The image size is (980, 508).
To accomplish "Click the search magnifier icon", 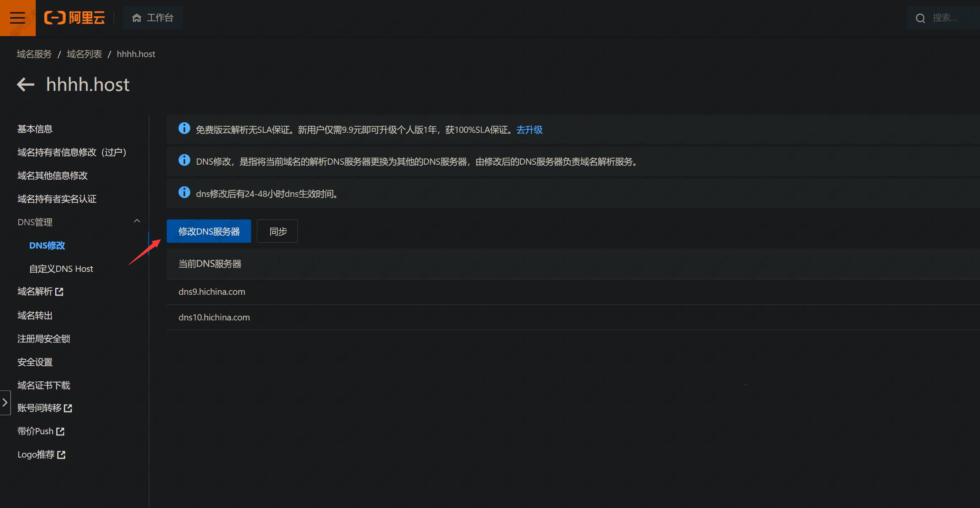I will (920, 18).
